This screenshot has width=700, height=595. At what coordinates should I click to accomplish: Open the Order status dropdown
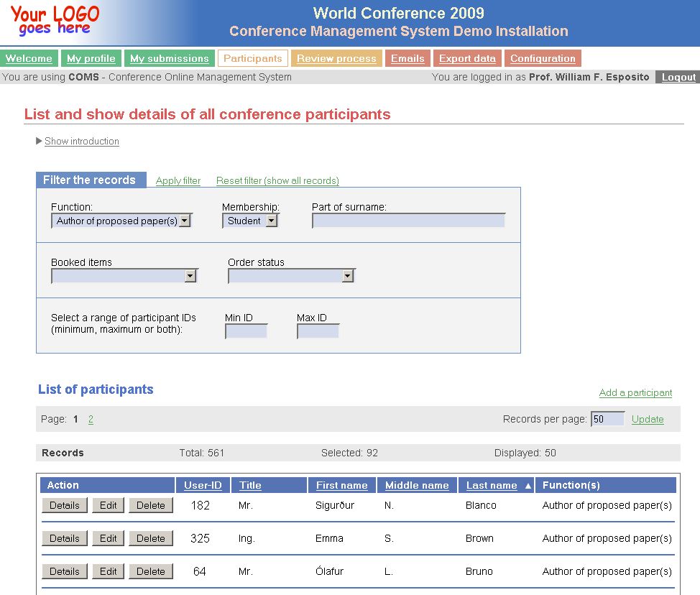[x=292, y=276]
